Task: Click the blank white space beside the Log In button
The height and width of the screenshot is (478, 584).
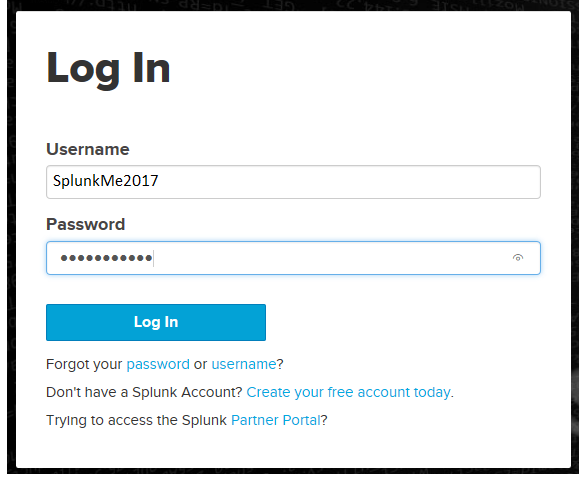Action: click(x=402, y=322)
